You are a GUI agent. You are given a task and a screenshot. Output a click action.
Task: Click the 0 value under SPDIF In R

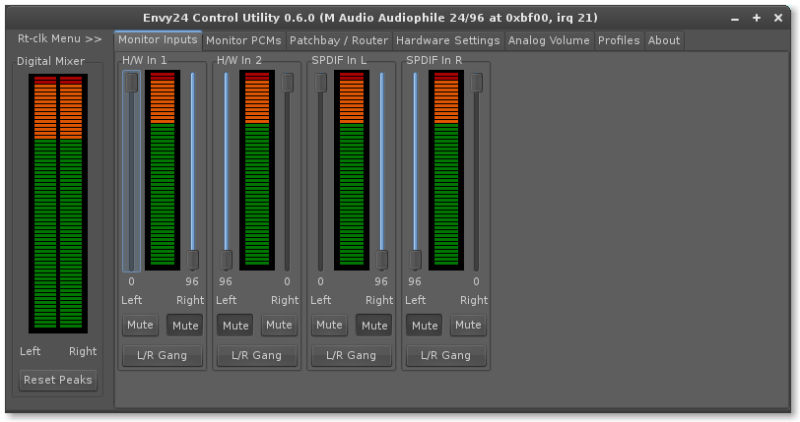476,281
